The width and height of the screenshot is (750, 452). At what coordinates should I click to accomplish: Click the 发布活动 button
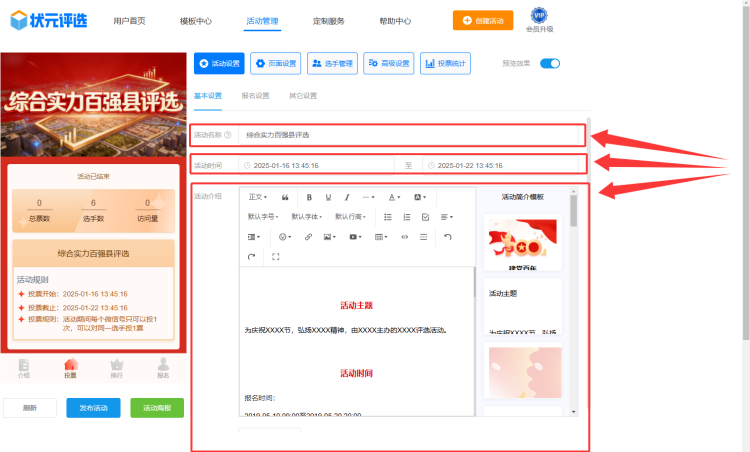(x=93, y=408)
